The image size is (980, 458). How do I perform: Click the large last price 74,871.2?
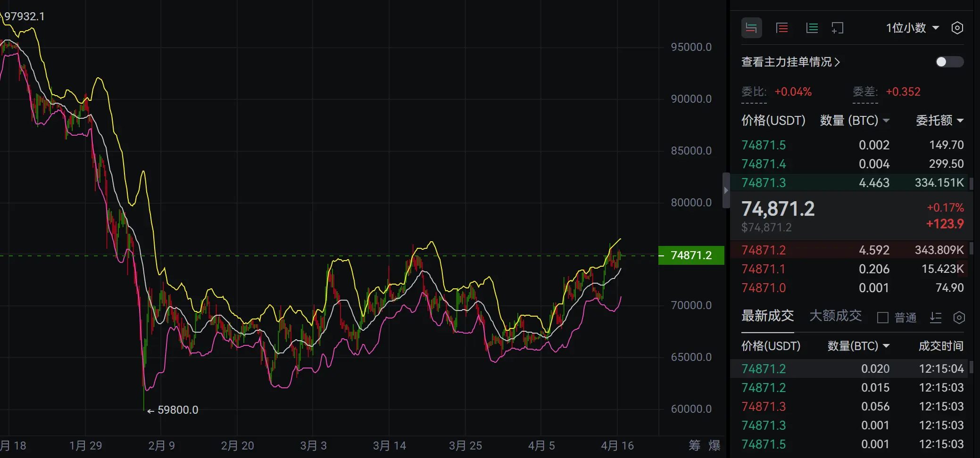[x=778, y=209]
